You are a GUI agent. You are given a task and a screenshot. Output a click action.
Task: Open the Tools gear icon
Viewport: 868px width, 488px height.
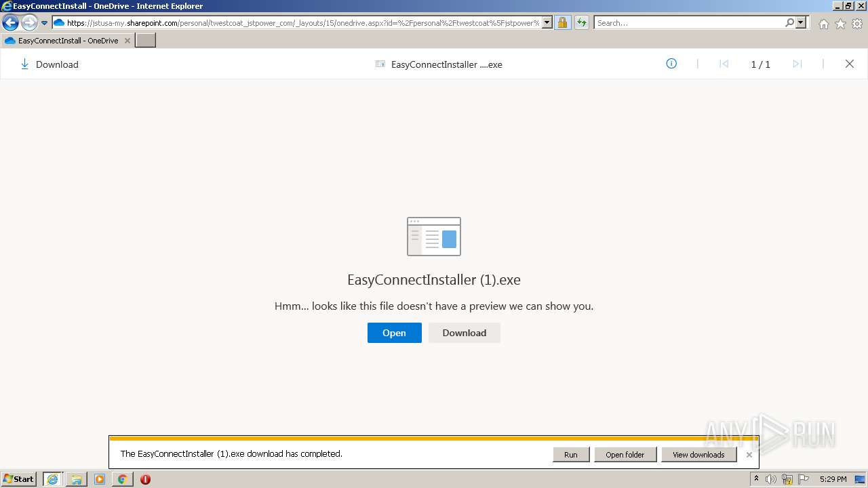[x=857, y=24]
